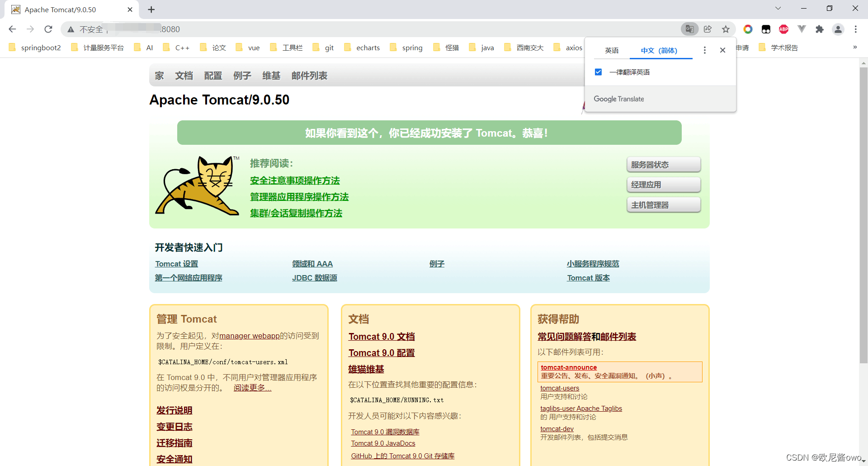Click the share page icon

coord(708,29)
